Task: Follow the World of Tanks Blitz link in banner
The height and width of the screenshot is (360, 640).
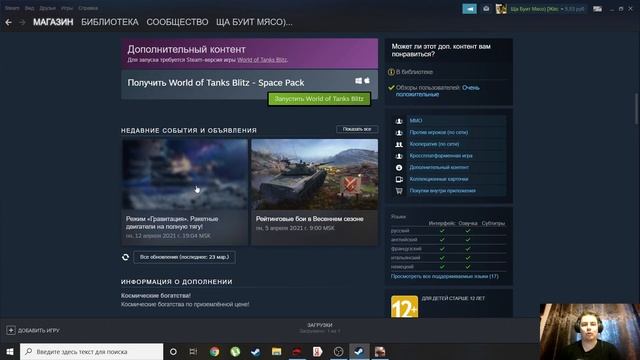Action: point(262,60)
